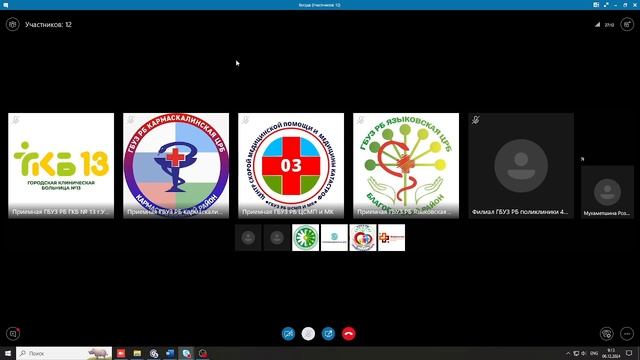This screenshot has width=640, height=360.
Task: Open Skype for Business taskbar icon
Action: coord(187,353)
